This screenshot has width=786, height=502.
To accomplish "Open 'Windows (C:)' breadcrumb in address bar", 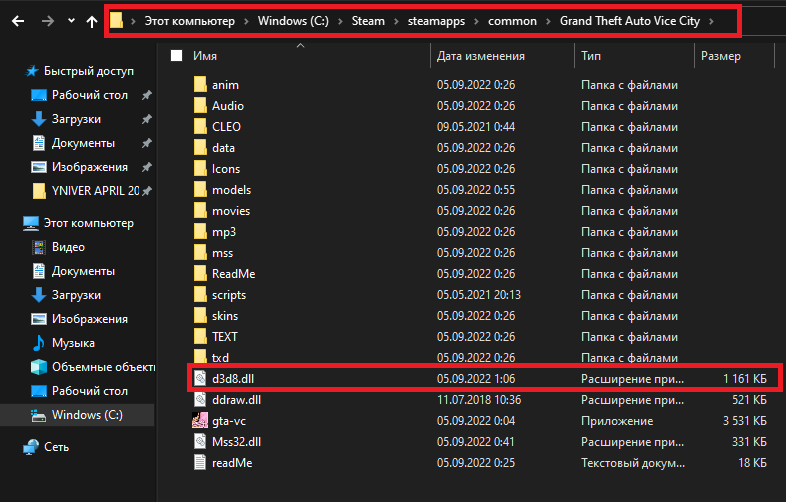I will 293,21.
